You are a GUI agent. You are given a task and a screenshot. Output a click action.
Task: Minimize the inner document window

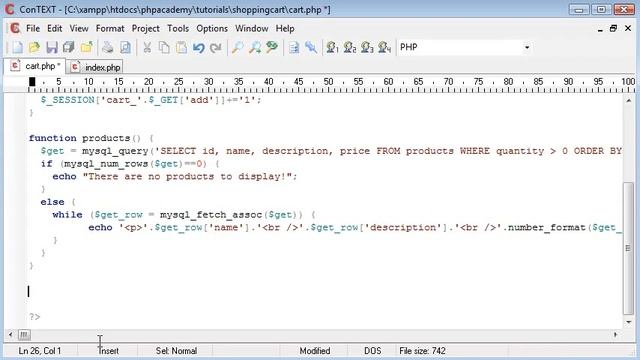pyautogui.click(x=600, y=29)
